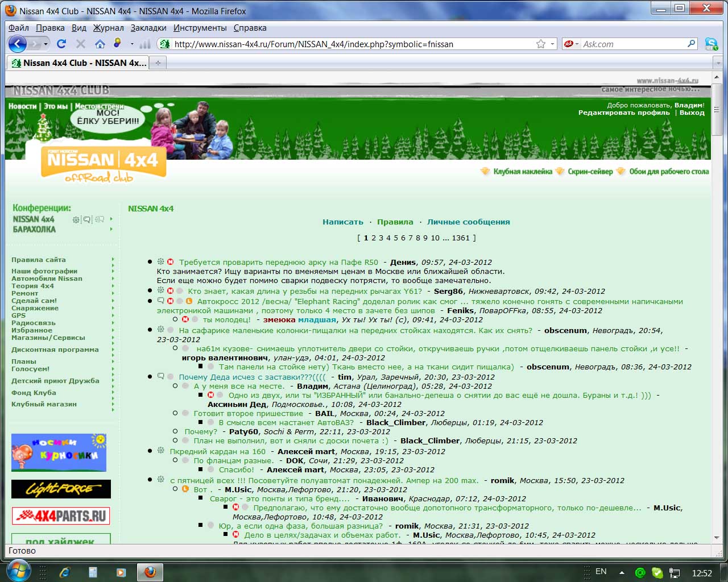Click the speech bubble icon before 'Автокросс 2012' thread
This screenshot has height=582, width=728.
tap(160, 301)
